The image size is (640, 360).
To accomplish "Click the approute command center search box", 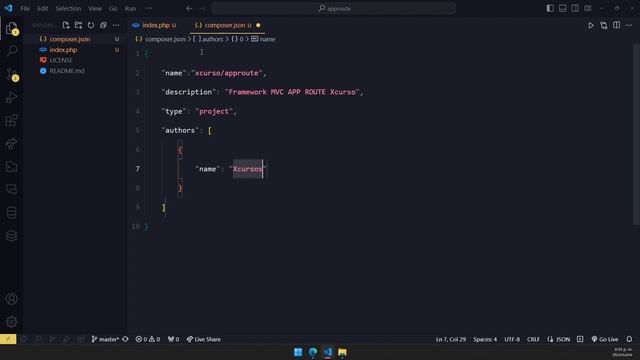I will [x=334, y=8].
